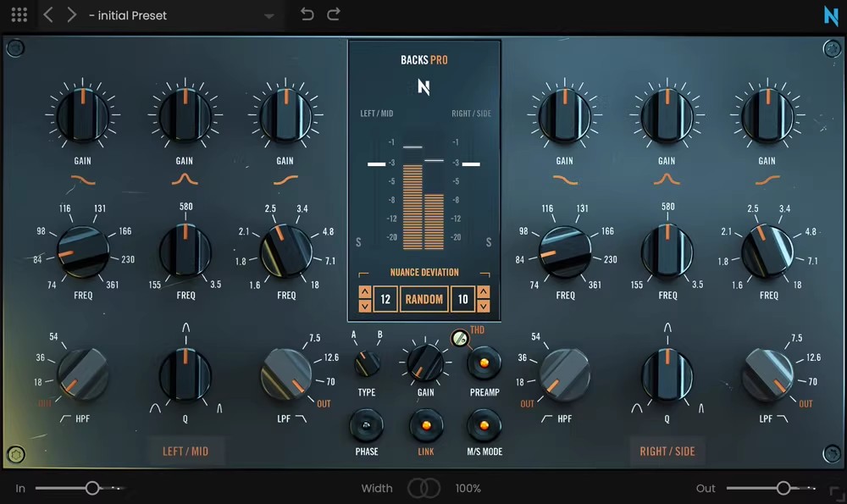Click the In level slider handle
Screen dimensions: 847x504
[92, 488]
